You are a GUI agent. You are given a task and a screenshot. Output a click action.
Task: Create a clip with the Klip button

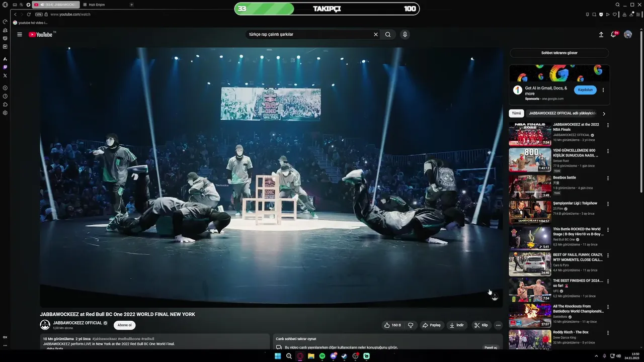point(481,325)
